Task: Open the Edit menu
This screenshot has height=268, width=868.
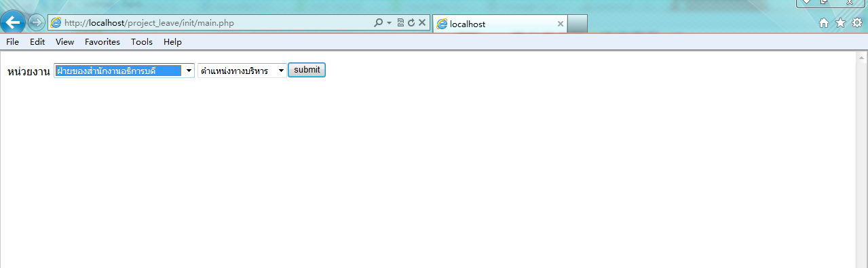Action: (x=37, y=42)
